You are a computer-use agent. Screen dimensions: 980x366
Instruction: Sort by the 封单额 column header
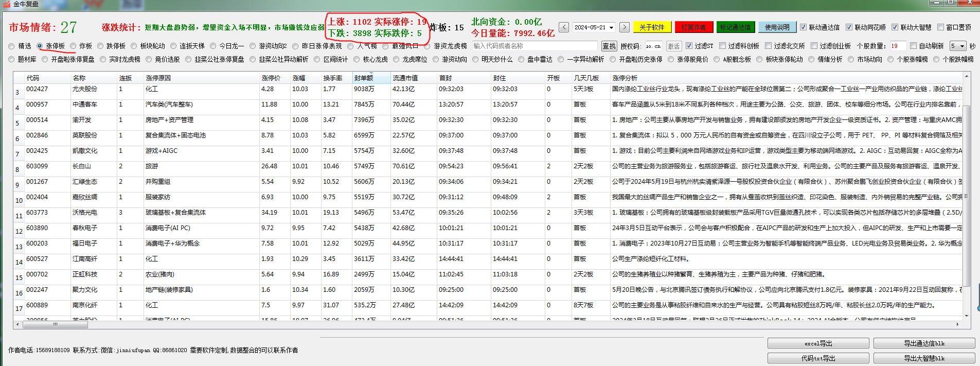click(370, 78)
